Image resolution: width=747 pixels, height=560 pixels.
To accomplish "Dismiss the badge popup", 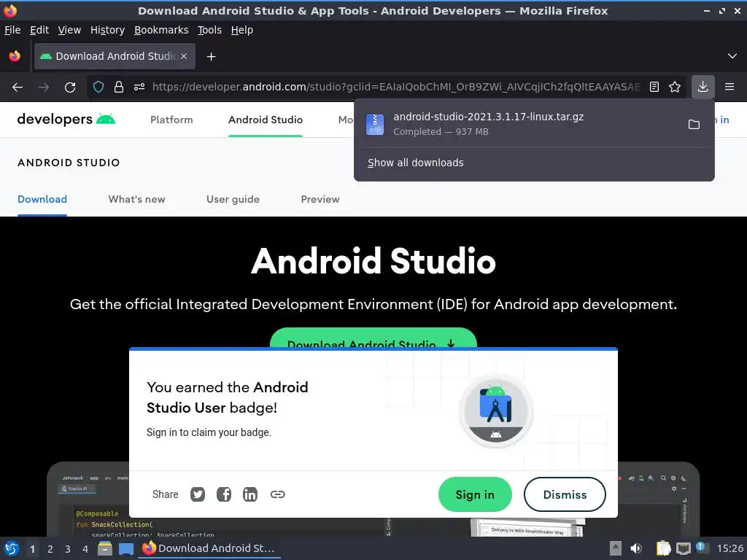I will [x=565, y=495].
